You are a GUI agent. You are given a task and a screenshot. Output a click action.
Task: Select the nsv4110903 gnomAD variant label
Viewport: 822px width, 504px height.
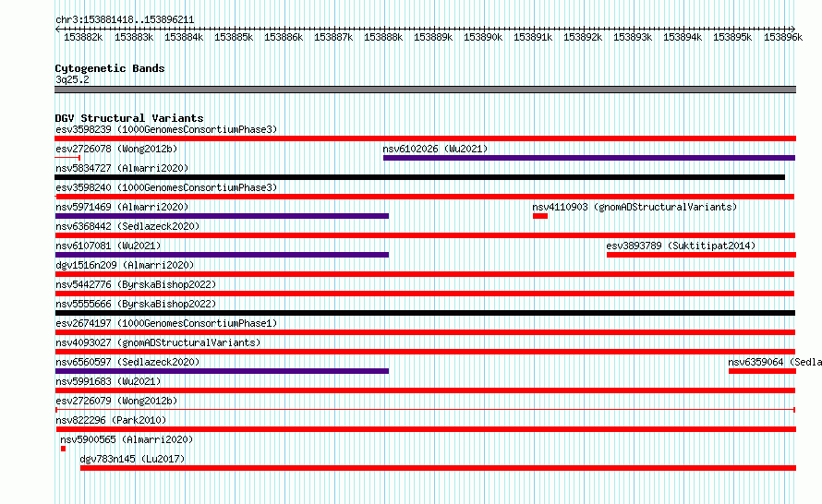point(635,207)
